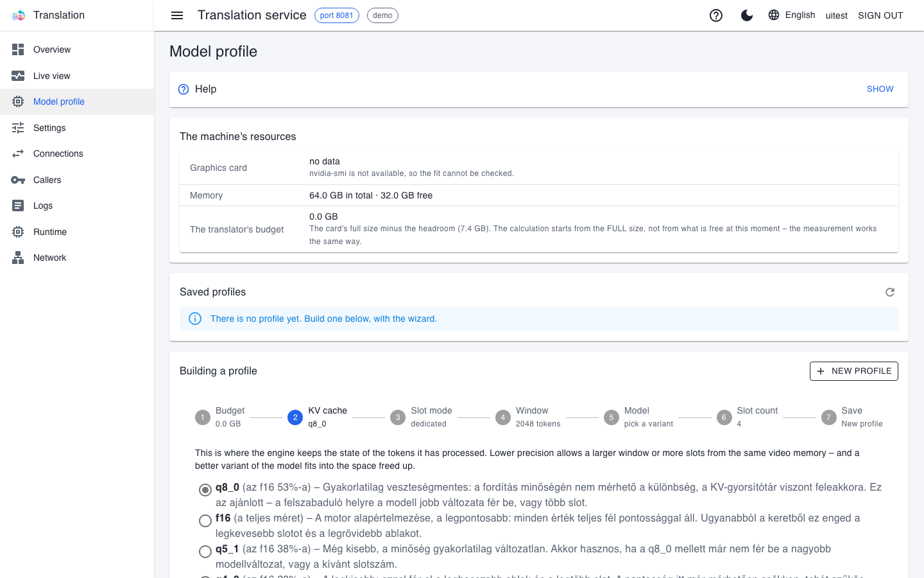924x578 pixels.
Task: Click the demo chip
Action: click(x=382, y=15)
